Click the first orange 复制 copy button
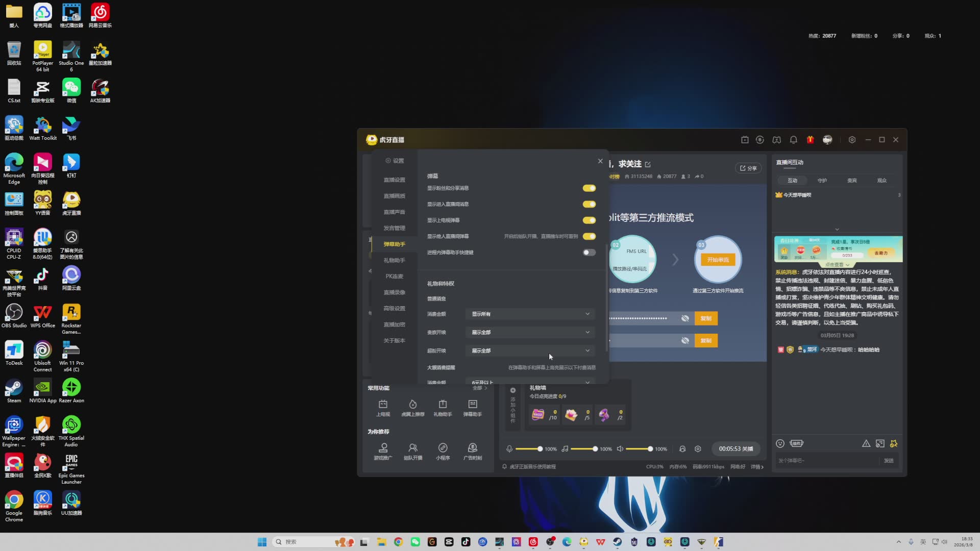980x551 pixels. point(706,318)
